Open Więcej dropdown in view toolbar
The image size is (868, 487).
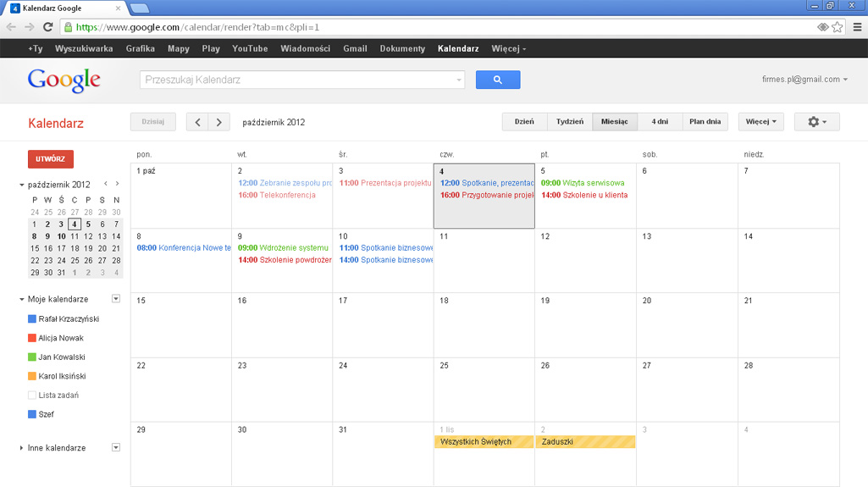pyautogui.click(x=761, y=122)
